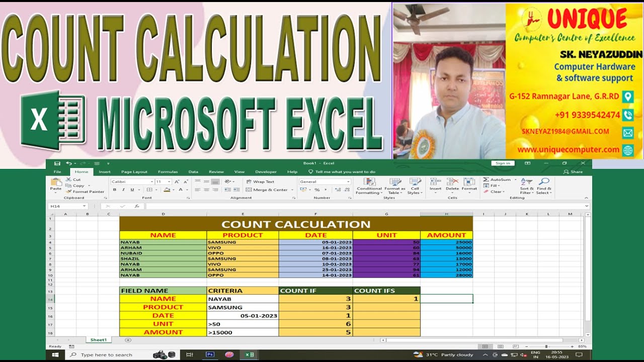Click the Insert Function fx icon

coord(137,206)
